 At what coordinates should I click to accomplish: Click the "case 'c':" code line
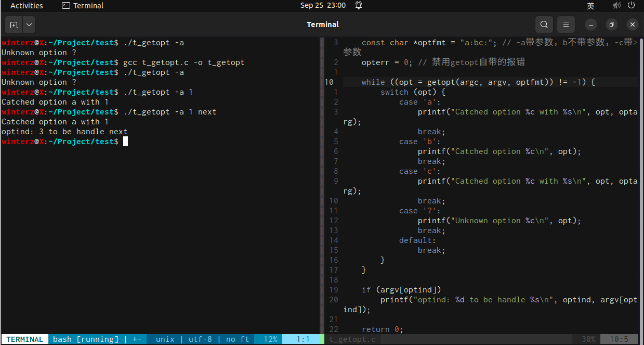point(420,171)
